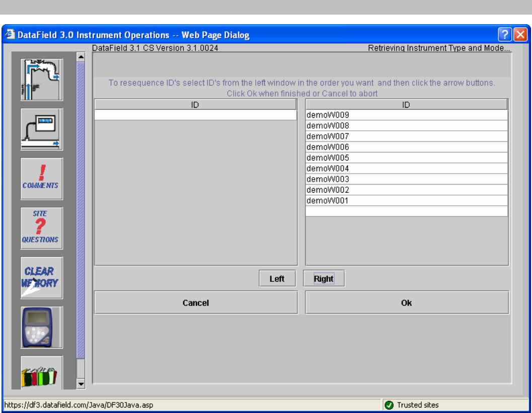Select demoW001 in the right list
Image resolution: width=532 pixels, height=413 pixels.
click(x=407, y=200)
